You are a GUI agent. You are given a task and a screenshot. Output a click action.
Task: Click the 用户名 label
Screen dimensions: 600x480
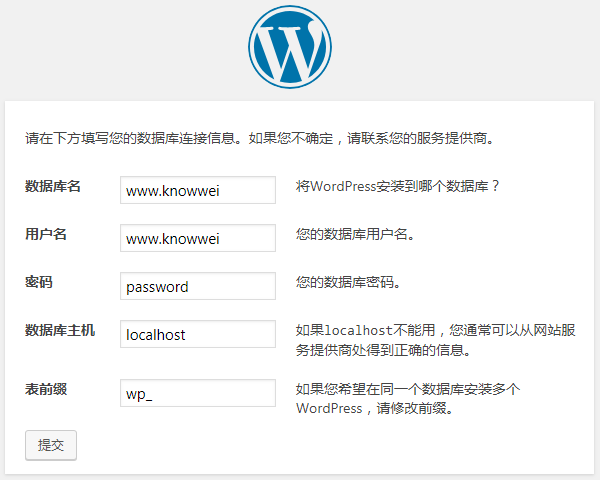46,234
